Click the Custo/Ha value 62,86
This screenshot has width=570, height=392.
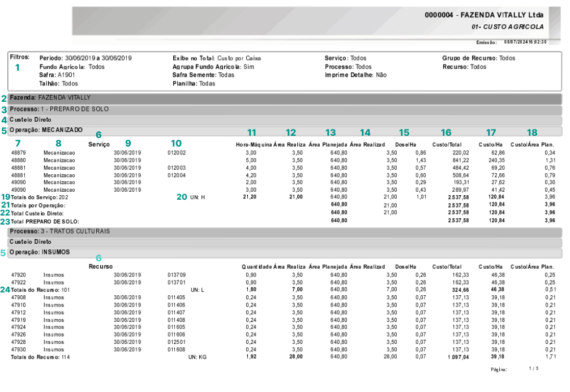tap(498, 153)
